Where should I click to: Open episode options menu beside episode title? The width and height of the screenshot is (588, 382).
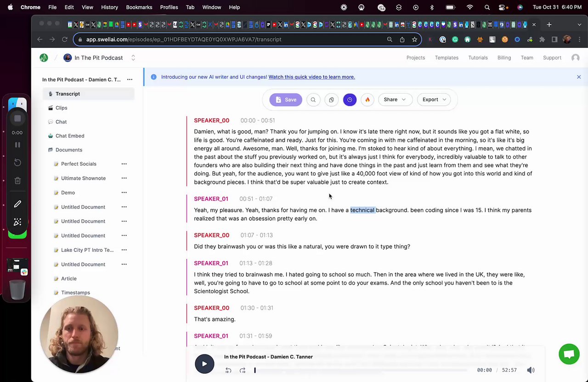click(x=130, y=80)
